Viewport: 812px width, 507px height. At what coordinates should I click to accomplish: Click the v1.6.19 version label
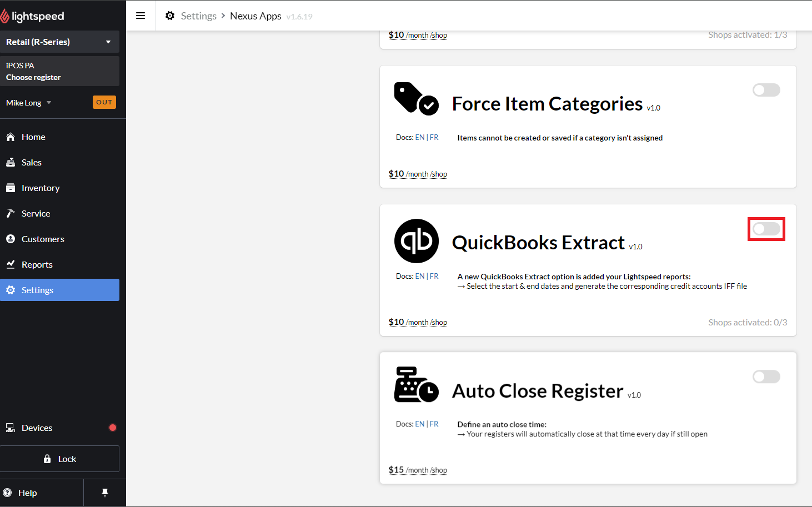point(299,17)
